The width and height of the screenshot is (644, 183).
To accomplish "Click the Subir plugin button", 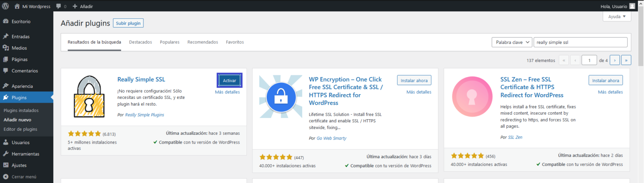I will click(128, 23).
